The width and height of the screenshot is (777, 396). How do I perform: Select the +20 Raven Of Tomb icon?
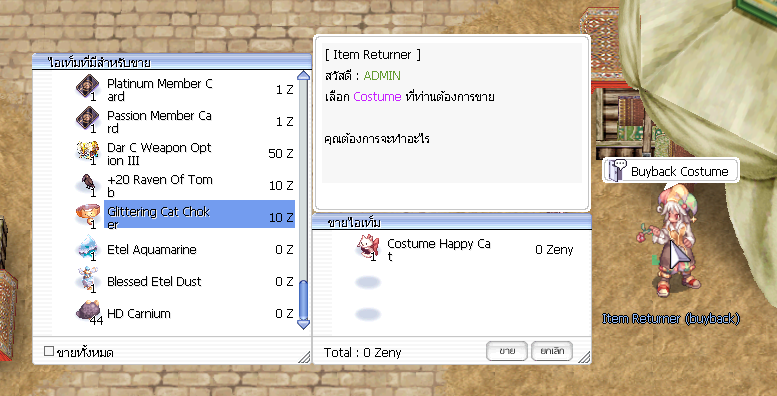(88, 183)
